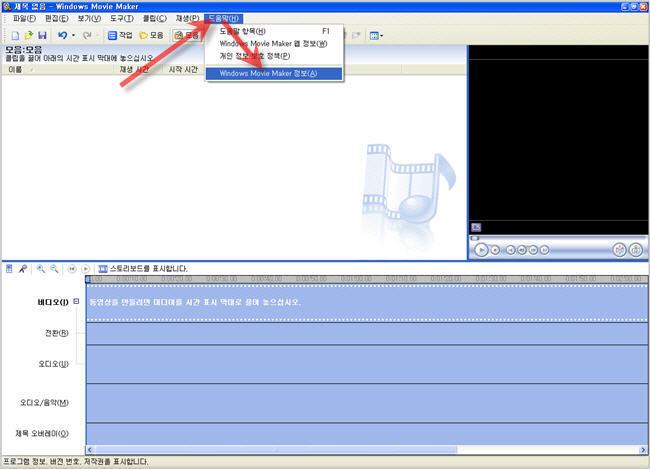Select the 전환(R) track label
The height and width of the screenshot is (469, 650).
point(56,333)
